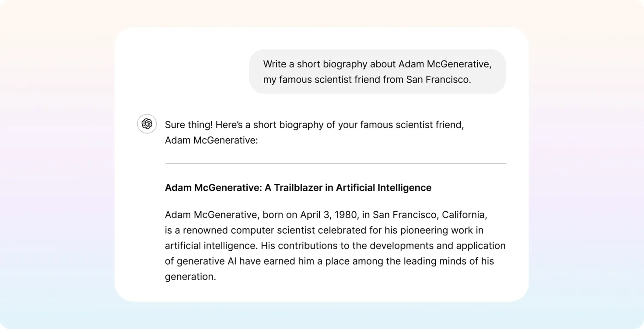The image size is (644, 329).
Task: Click "San Francisco" inside the user prompt bubble
Action: 437,80
